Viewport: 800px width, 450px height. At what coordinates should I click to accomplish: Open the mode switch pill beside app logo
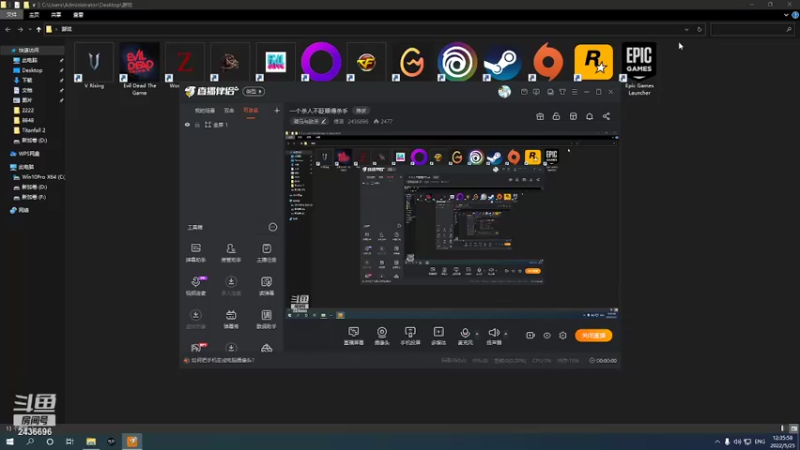coord(254,91)
